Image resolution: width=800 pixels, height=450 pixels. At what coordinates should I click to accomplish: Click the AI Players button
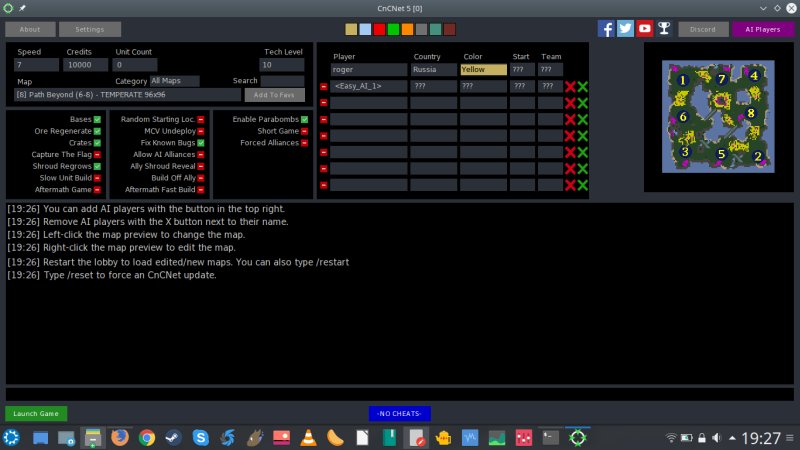pyautogui.click(x=763, y=29)
